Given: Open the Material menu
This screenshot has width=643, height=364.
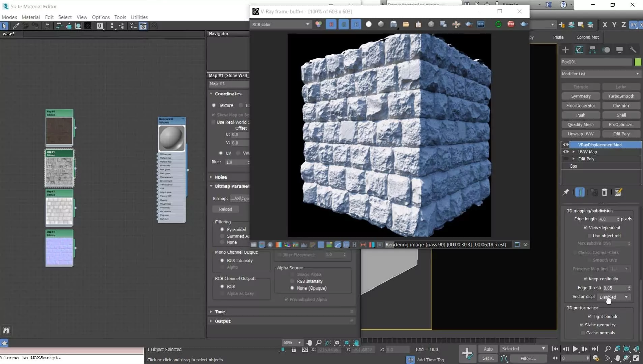Looking at the screenshot, I should (31, 17).
